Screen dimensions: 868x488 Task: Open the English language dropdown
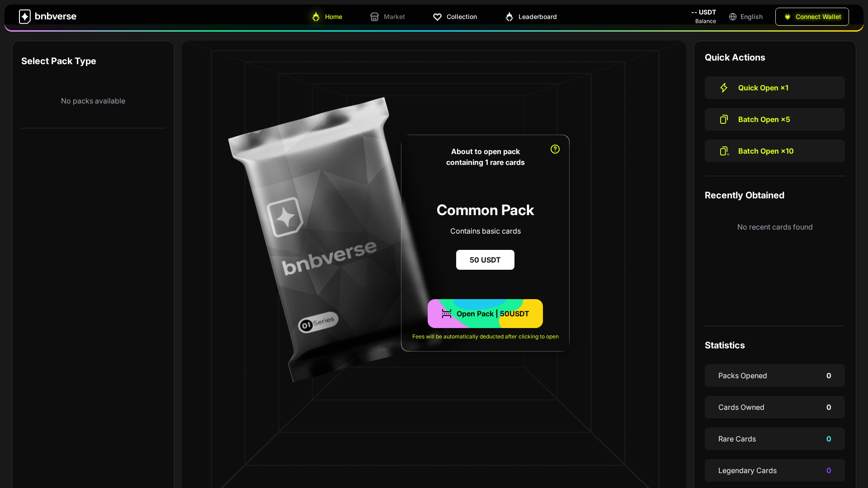[746, 17]
